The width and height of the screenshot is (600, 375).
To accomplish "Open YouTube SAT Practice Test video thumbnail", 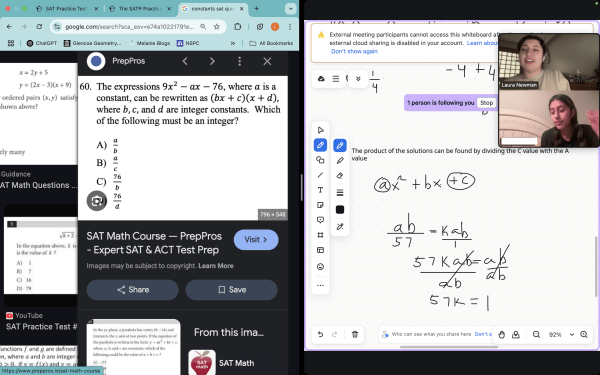I will [41, 256].
